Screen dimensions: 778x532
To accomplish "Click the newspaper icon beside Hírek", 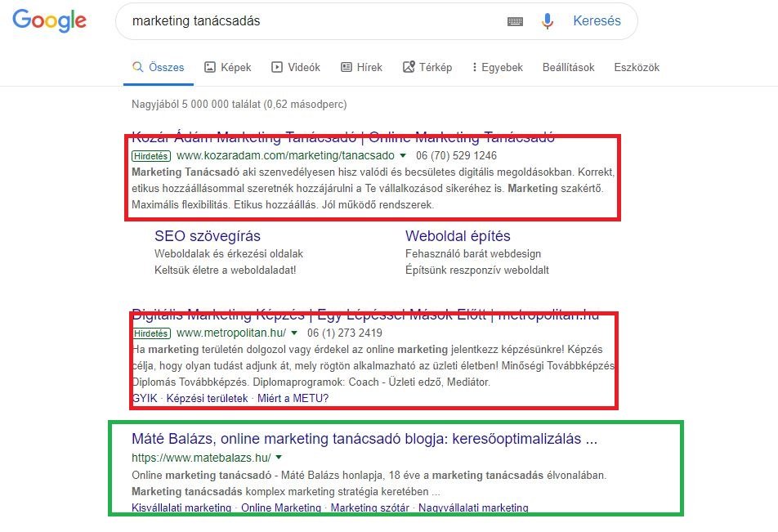I will [x=344, y=67].
